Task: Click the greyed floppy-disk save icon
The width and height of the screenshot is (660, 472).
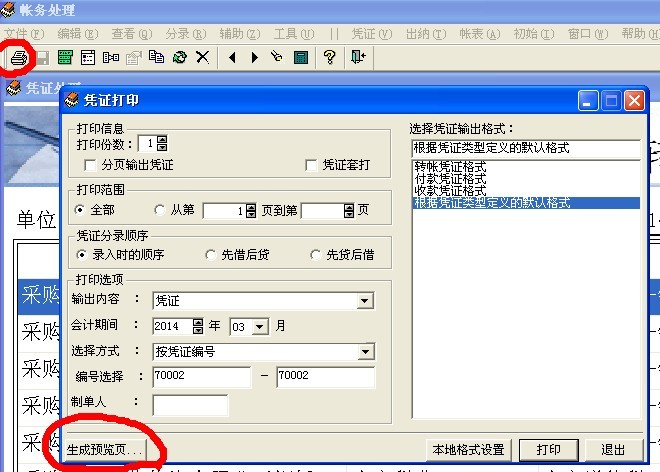Action: pos(43,58)
